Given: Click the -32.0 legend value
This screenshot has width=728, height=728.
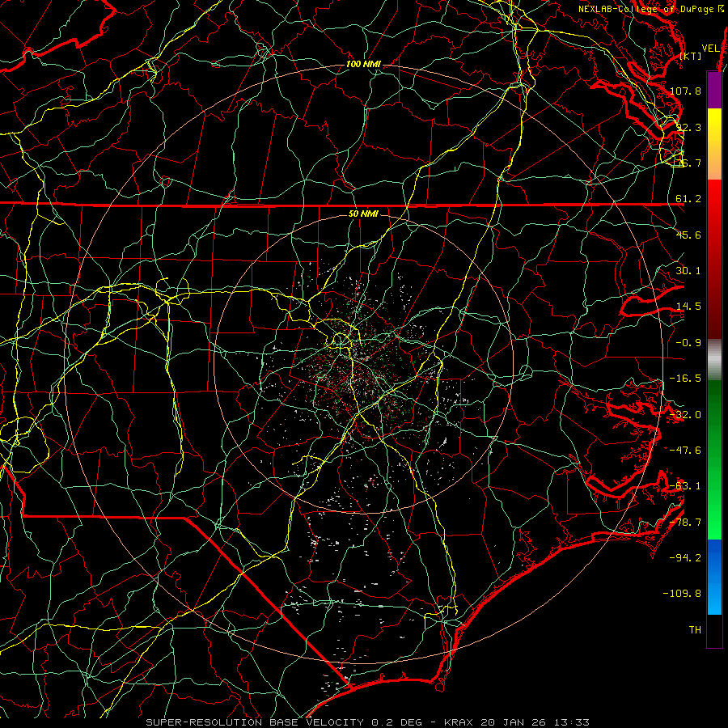Looking at the screenshot, I should (x=685, y=415).
